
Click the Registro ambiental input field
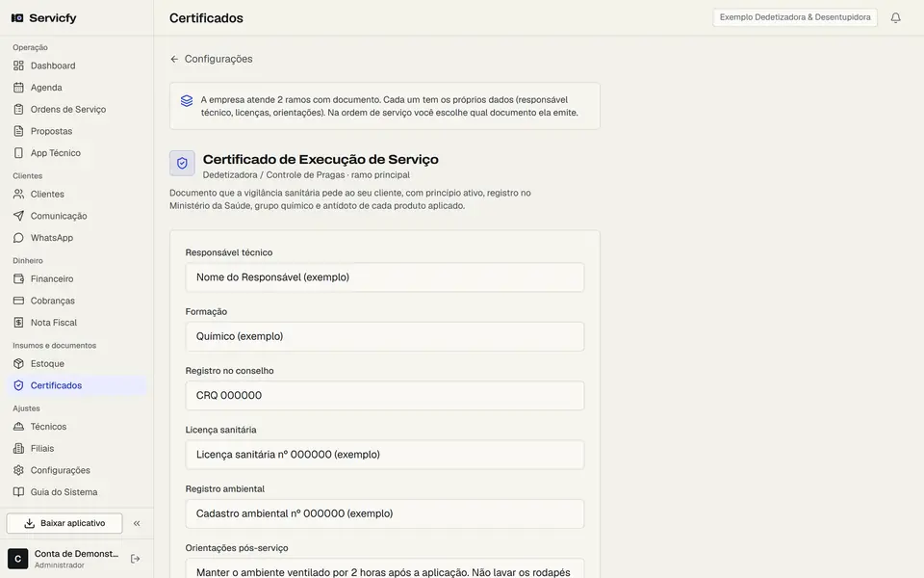pos(385,513)
